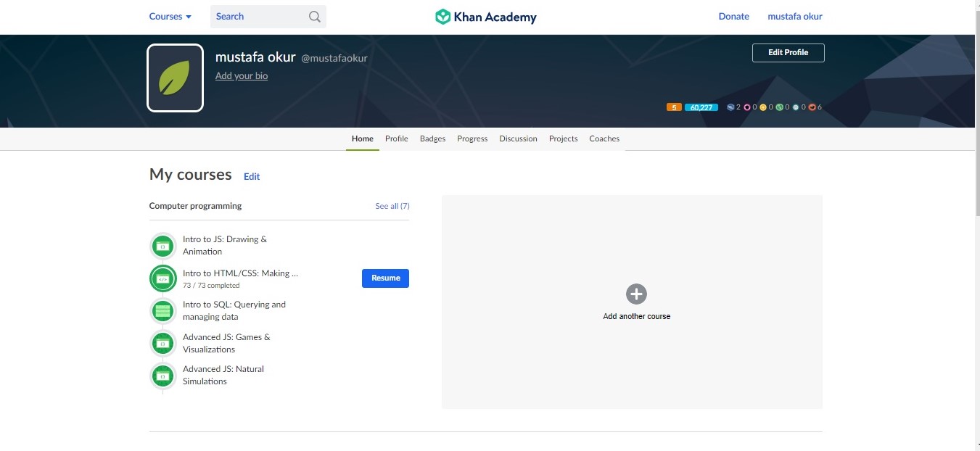Click the mustafa okur profile name heading
The width and height of the screenshot is (980, 451).
(255, 57)
